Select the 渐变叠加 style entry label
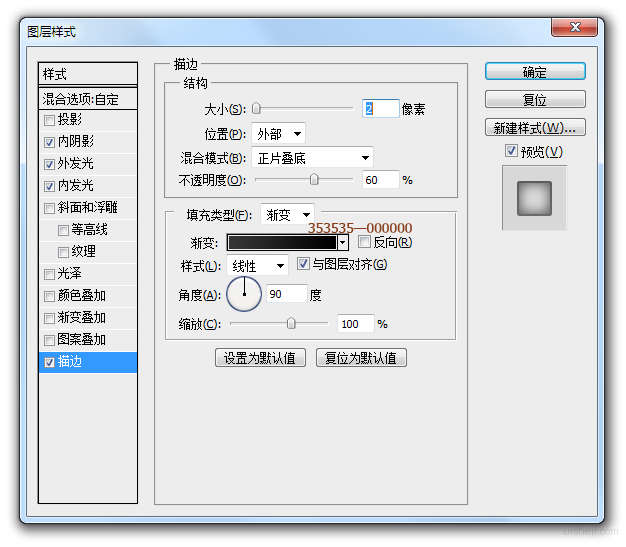 pos(81,317)
